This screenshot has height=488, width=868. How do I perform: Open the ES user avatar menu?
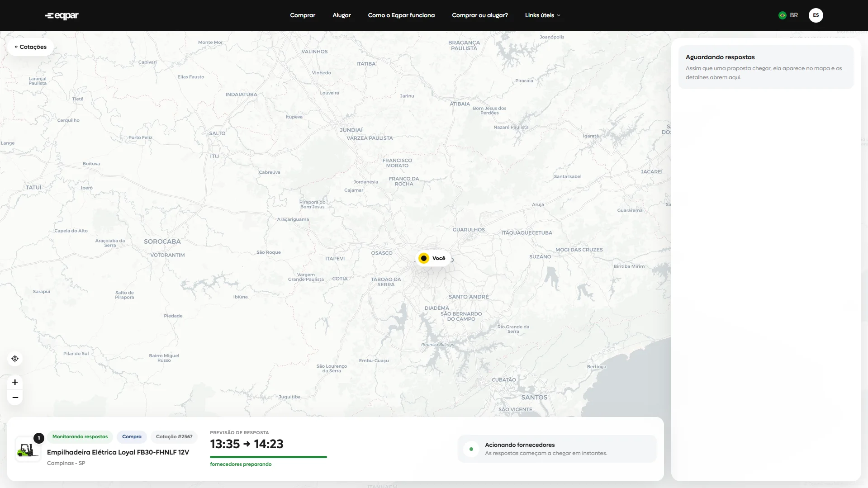click(x=816, y=15)
